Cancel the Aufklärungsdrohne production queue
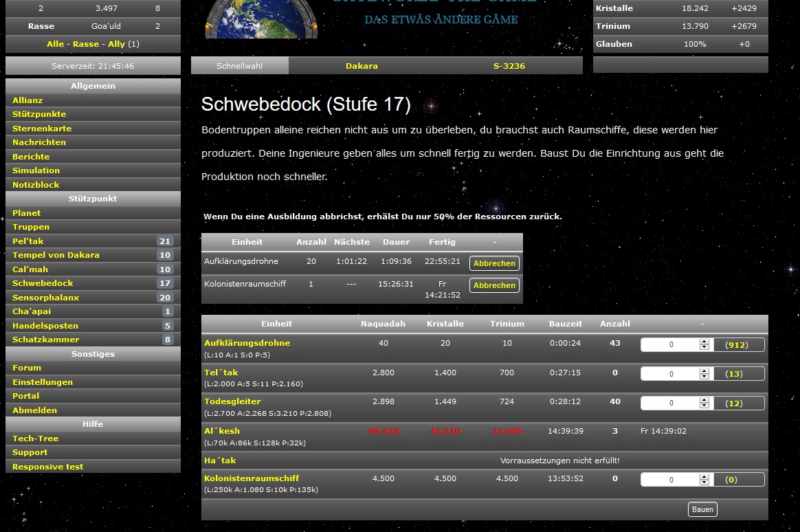Image resolution: width=800 pixels, height=532 pixels. point(493,263)
